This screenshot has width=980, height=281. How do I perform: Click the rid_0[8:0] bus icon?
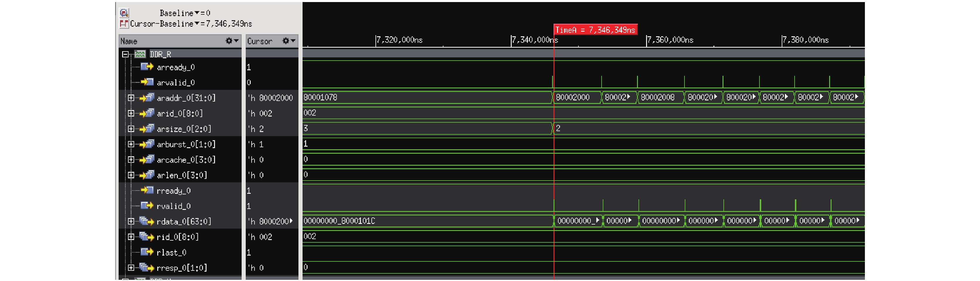coord(147,237)
